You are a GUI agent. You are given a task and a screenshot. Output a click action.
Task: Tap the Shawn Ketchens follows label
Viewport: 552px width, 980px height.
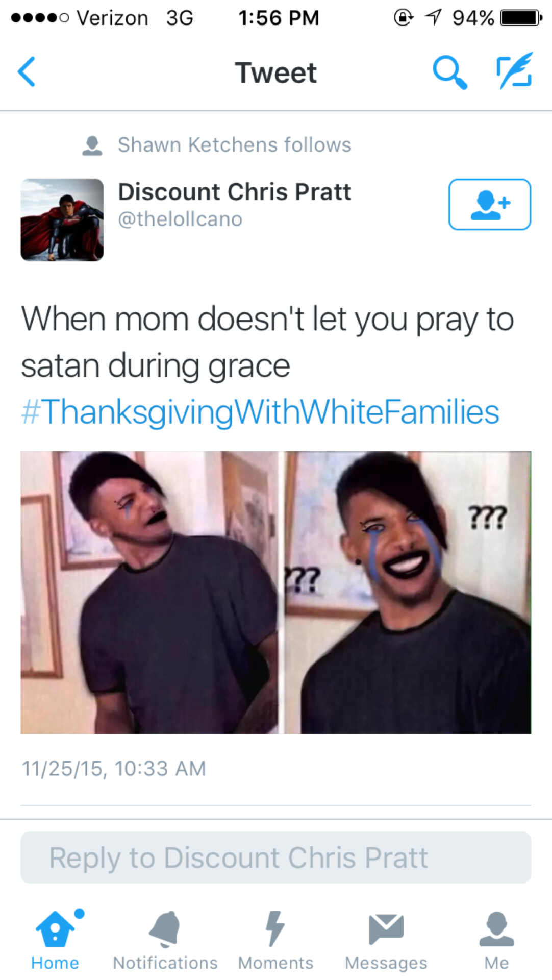[x=235, y=145]
